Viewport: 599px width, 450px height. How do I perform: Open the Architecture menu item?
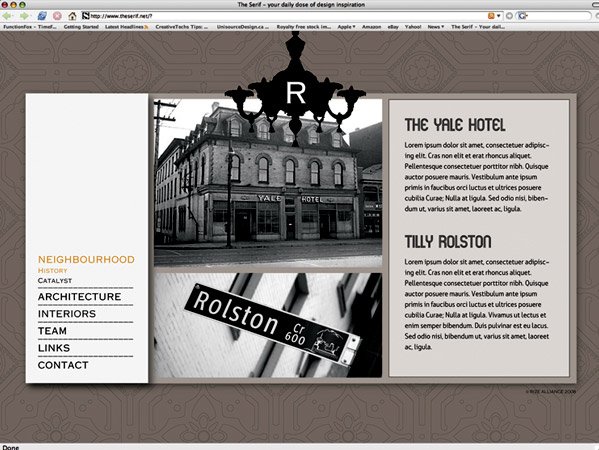click(x=79, y=297)
